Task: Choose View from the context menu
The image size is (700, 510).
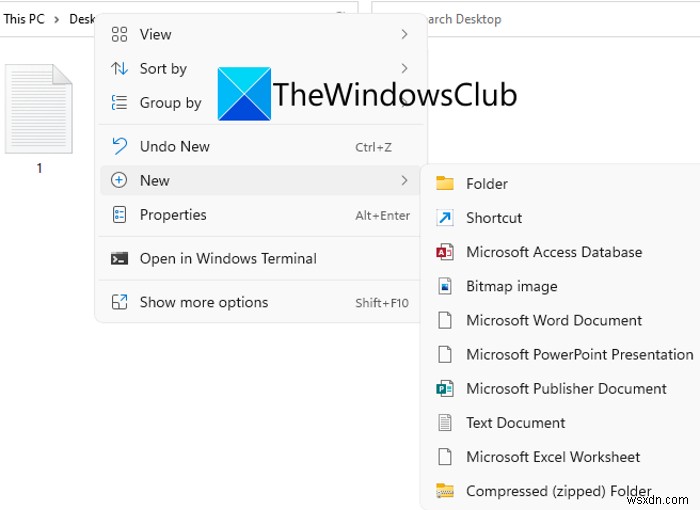Action: click(x=260, y=34)
